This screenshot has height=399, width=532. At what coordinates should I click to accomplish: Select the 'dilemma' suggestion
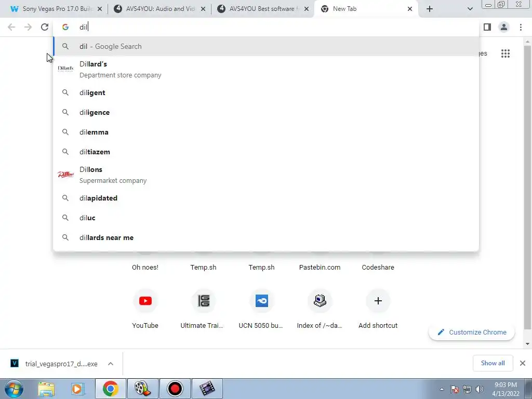pos(266,132)
